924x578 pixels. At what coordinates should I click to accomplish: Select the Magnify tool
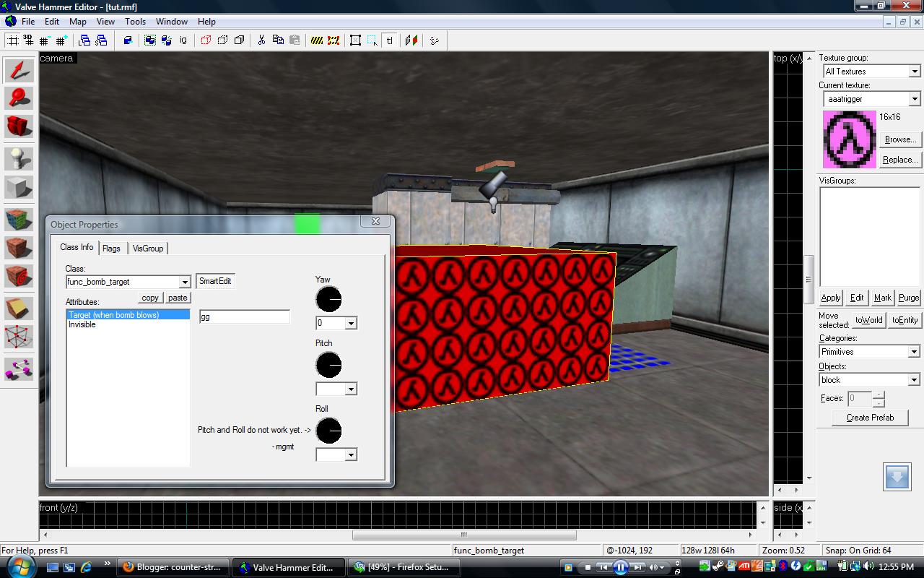pos(19,98)
